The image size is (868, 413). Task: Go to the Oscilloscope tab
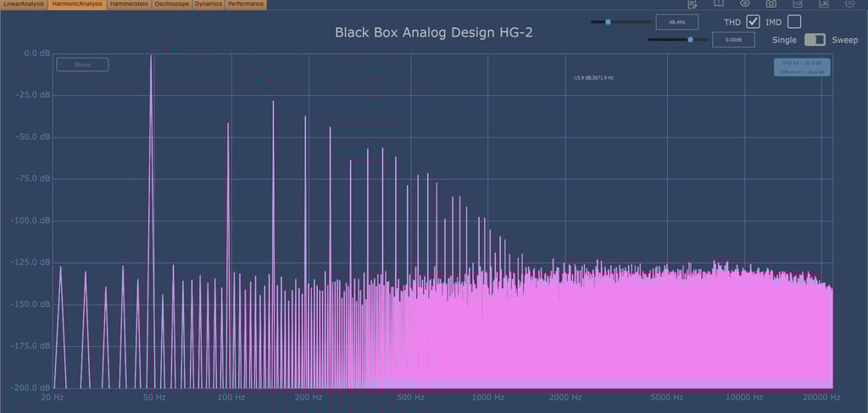pos(171,4)
